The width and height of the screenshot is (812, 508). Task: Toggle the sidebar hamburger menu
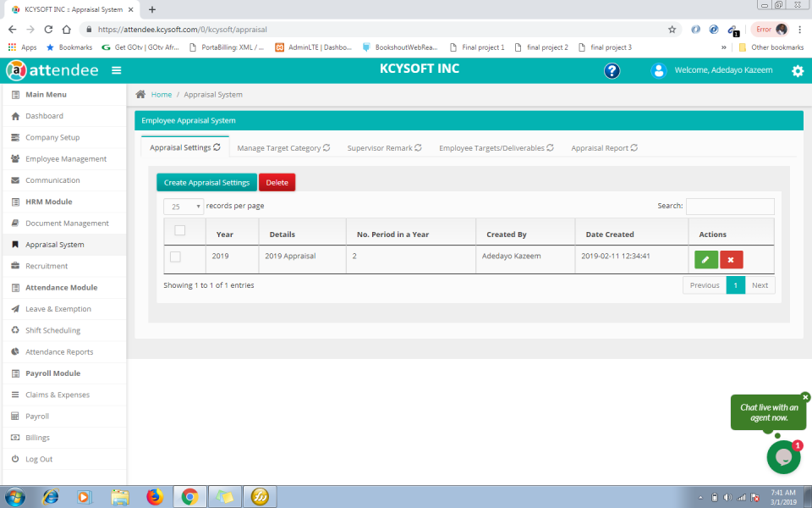117,70
